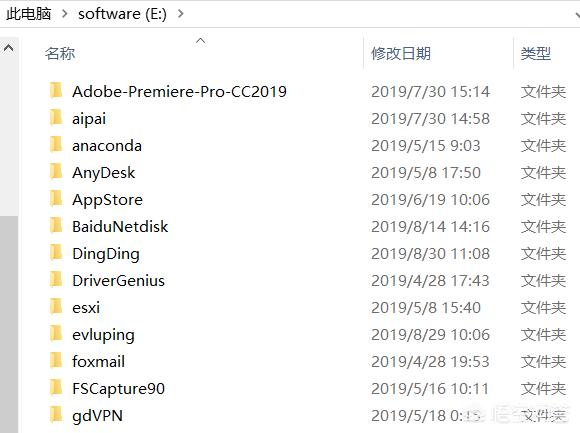Click the sort arrow above 名称 column

200,40
